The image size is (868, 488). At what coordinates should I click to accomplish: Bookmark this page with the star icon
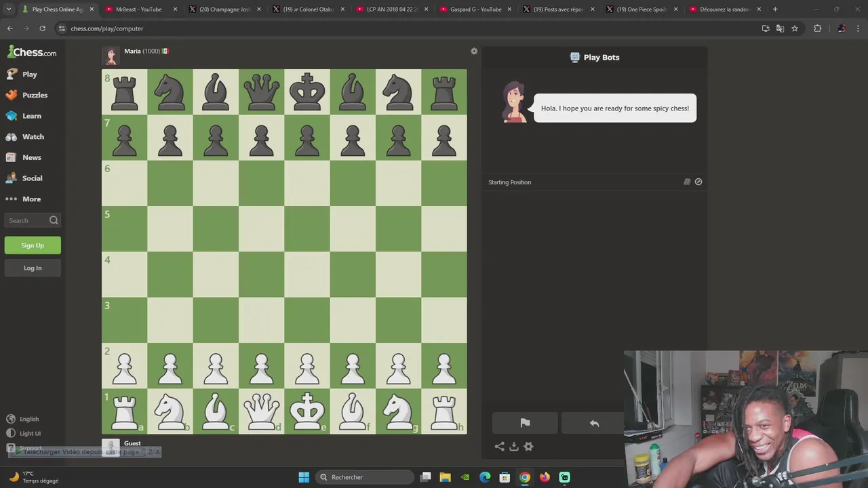click(795, 28)
